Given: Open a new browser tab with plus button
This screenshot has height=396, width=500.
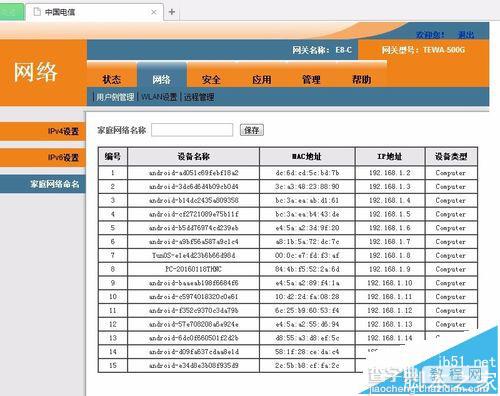Looking at the screenshot, I should [x=172, y=12].
